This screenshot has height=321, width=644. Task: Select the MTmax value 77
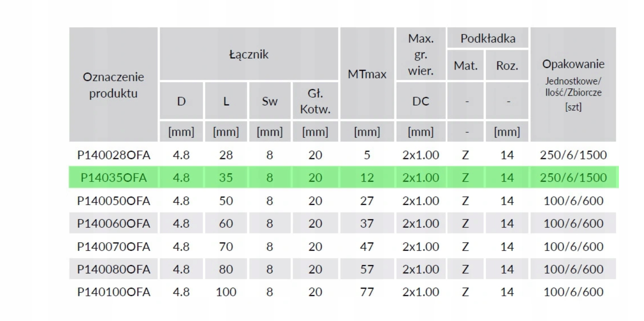pos(367,292)
